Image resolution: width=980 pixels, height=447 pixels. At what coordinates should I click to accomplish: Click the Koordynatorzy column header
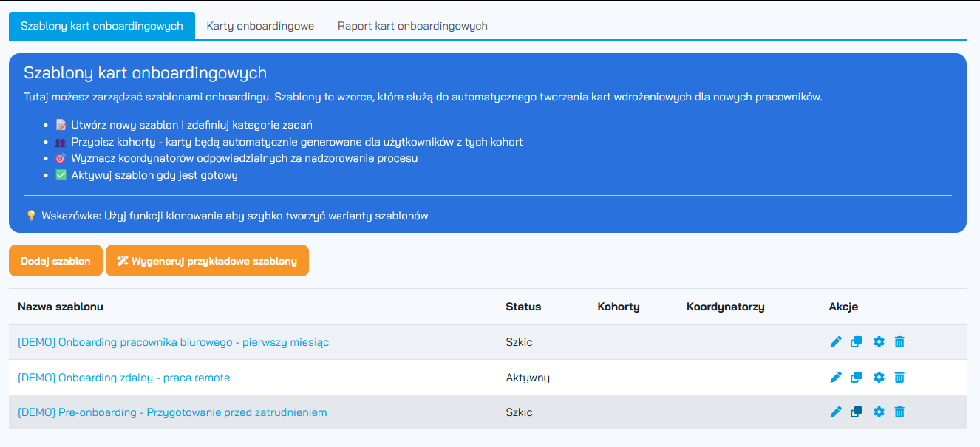pos(725,307)
